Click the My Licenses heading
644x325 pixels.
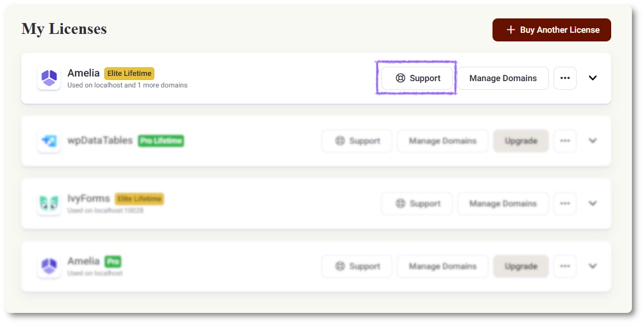(x=64, y=29)
